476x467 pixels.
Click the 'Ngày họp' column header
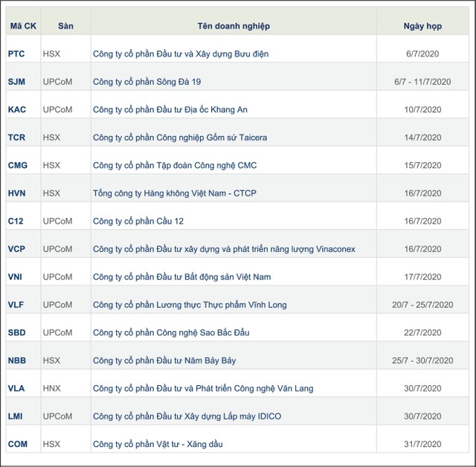point(422,26)
